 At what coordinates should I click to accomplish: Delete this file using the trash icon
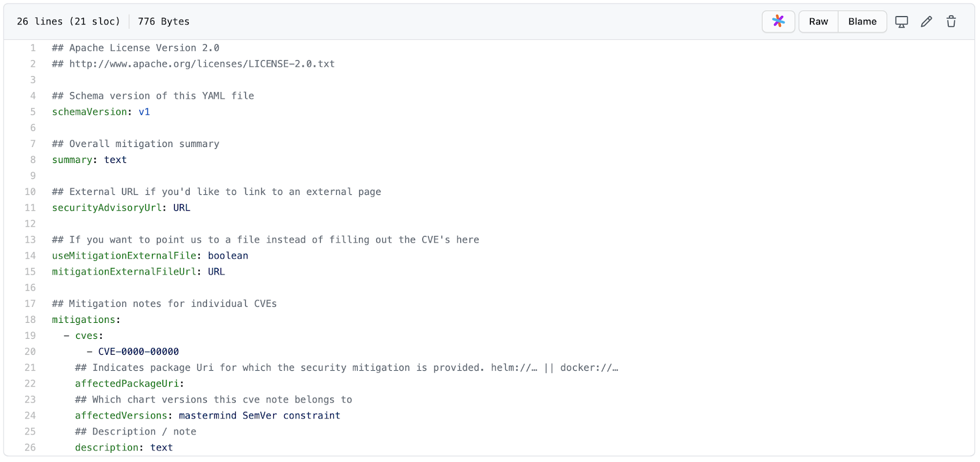[x=950, y=21]
